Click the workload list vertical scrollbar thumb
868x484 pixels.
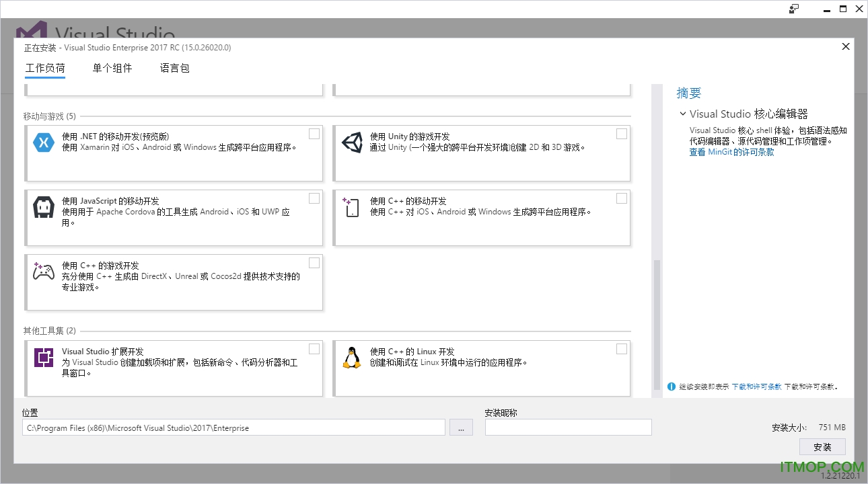(x=657, y=324)
